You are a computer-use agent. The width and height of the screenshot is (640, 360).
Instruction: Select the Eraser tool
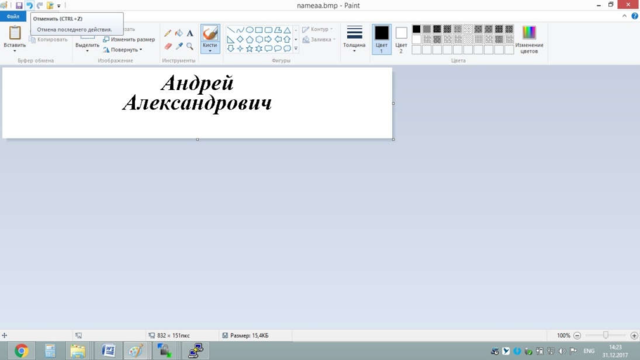[x=168, y=47]
